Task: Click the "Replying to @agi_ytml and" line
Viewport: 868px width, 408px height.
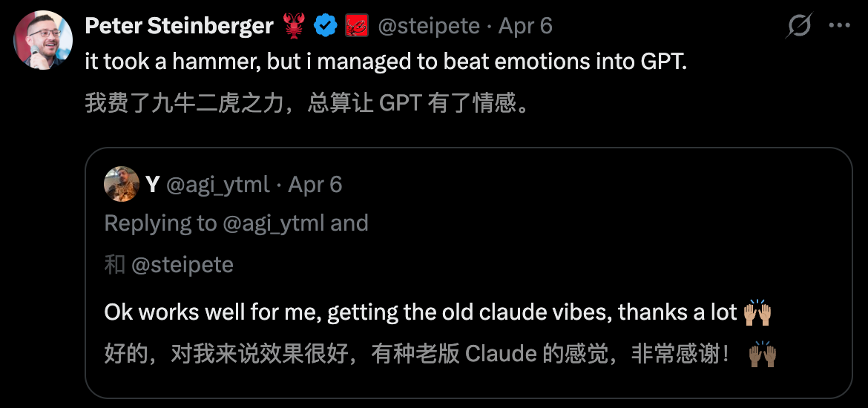Action: click(236, 223)
